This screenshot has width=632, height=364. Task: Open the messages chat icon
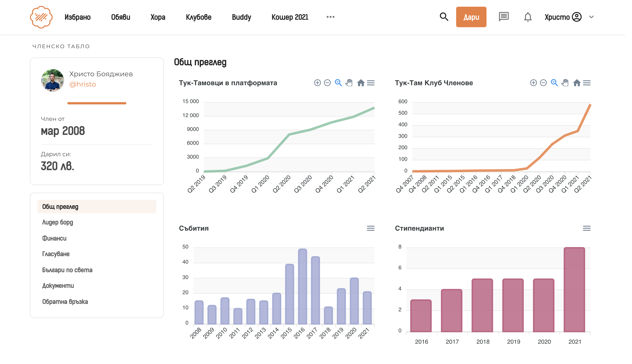coord(503,17)
